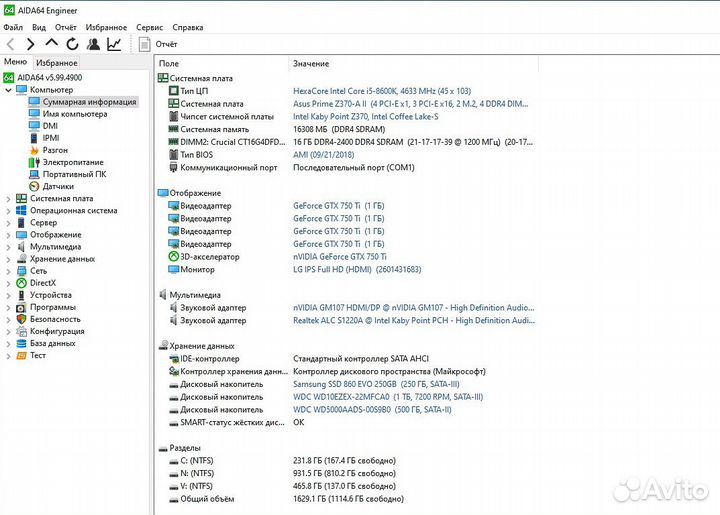Image resolution: width=720 pixels, height=515 pixels.
Task: Expand the Операционная система tree node
Action: (x=8, y=211)
